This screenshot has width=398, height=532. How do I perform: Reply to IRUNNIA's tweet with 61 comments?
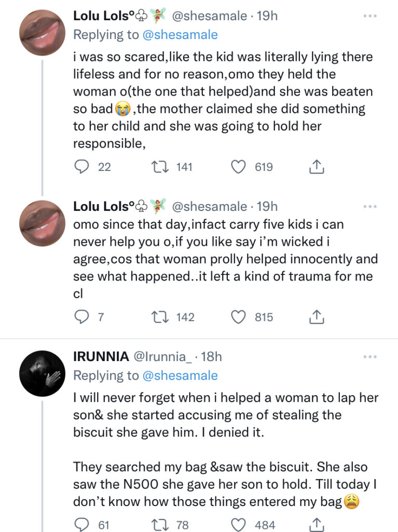click(81, 524)
